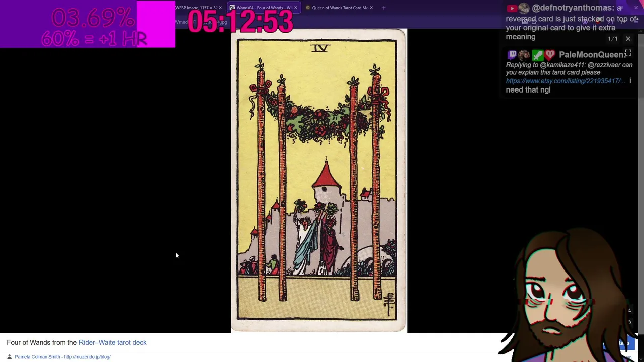The width and height of the screenshot is (644, 362).
Task: Click the author person icon below caption
Action: 9,357
